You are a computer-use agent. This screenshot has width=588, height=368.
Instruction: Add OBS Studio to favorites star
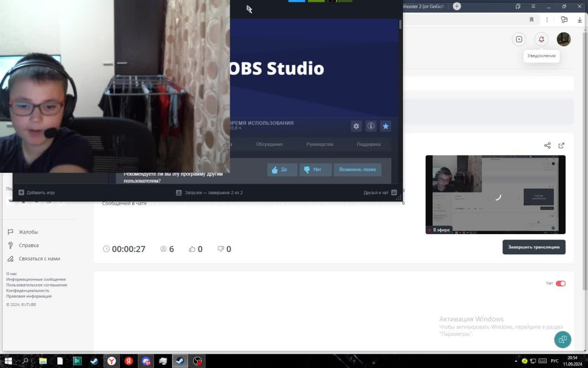[385, 126]
